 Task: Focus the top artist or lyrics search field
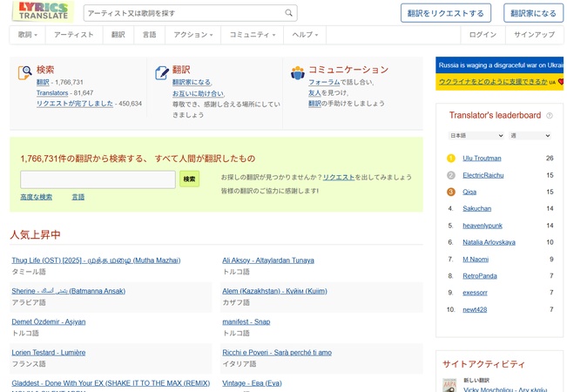coord(185,13)
